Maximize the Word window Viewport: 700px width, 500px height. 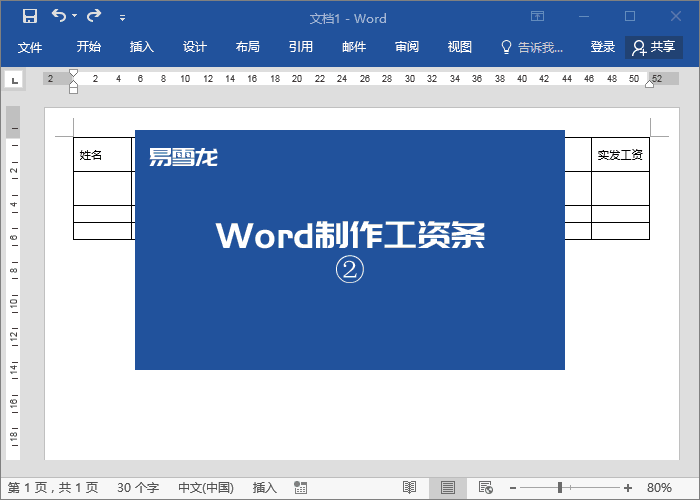[x=630, y=17]
